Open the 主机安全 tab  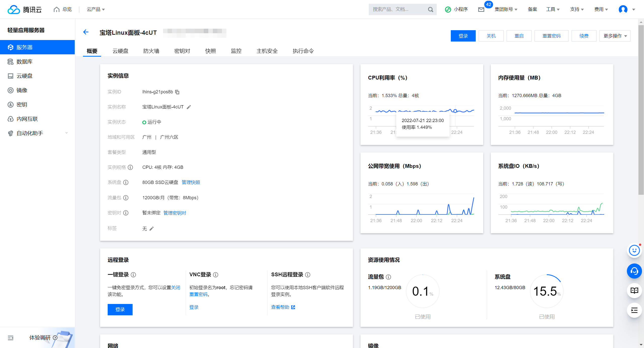pyautogui.click(x=267, y=51)
